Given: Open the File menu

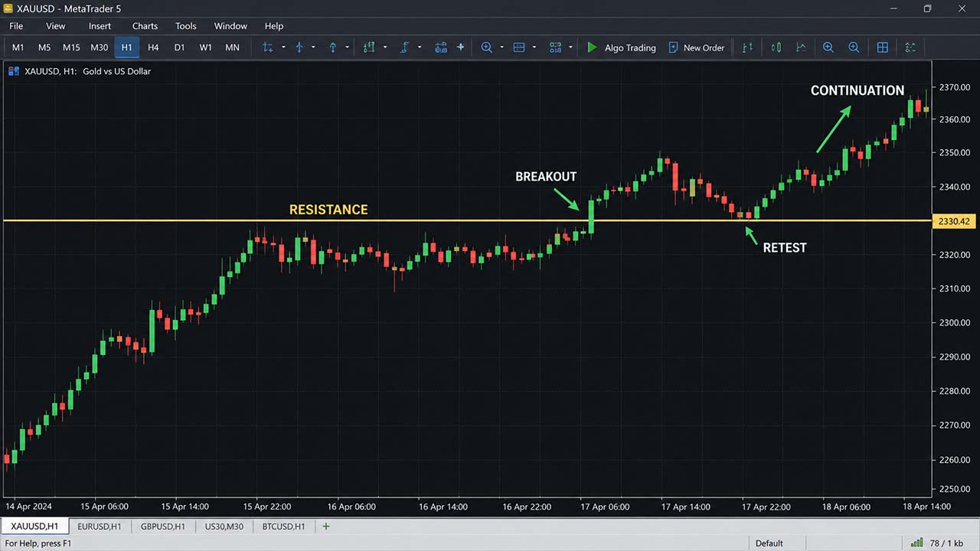Looking at the screenshot, I should (16, 26).
